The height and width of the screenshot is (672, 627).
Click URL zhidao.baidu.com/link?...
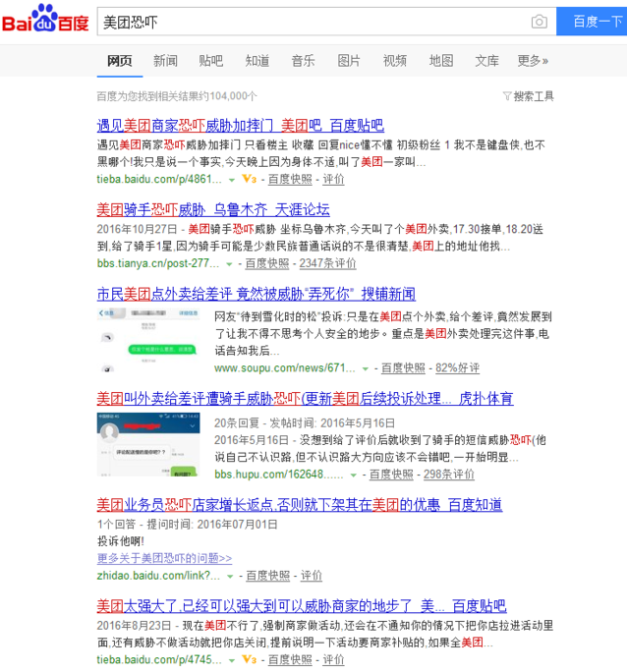(158, 575)
